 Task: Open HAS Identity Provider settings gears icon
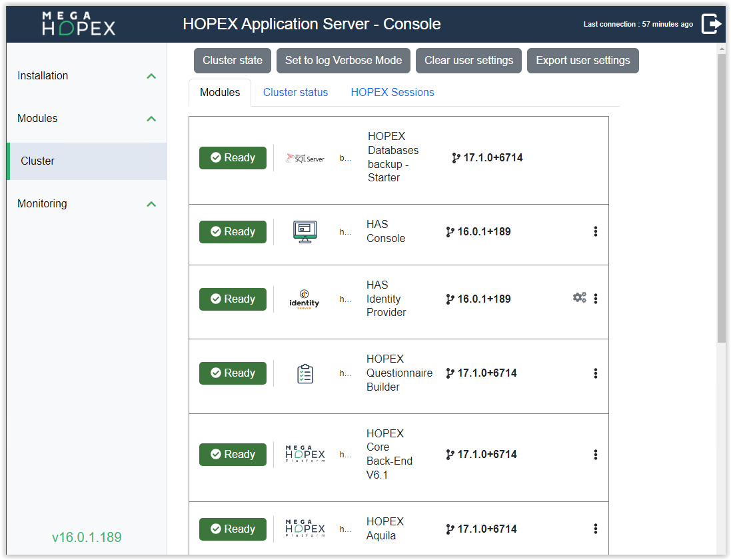(x=579, y=298)
